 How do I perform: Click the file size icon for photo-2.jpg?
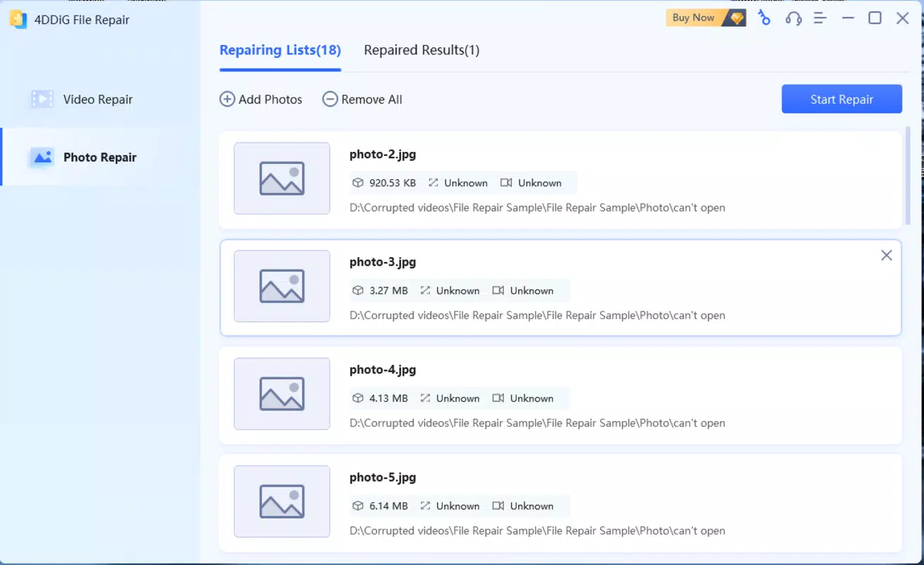coord(358,183)
